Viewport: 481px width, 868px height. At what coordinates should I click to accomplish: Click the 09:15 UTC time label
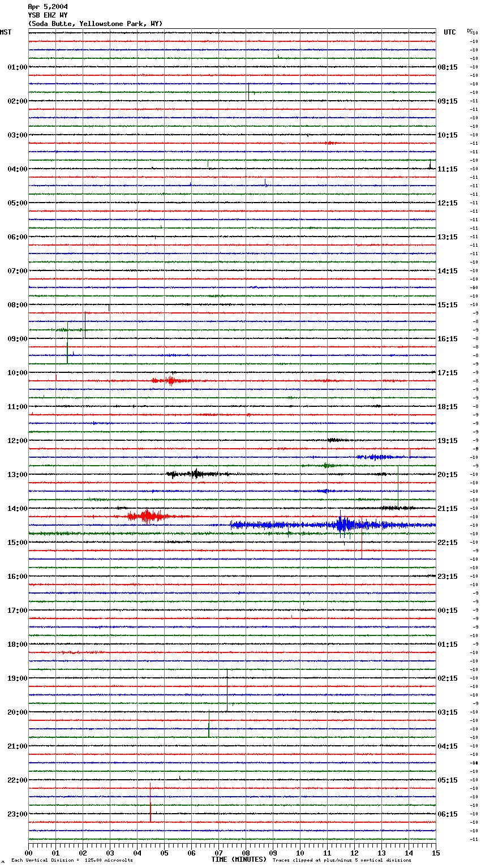pos(448,101)
